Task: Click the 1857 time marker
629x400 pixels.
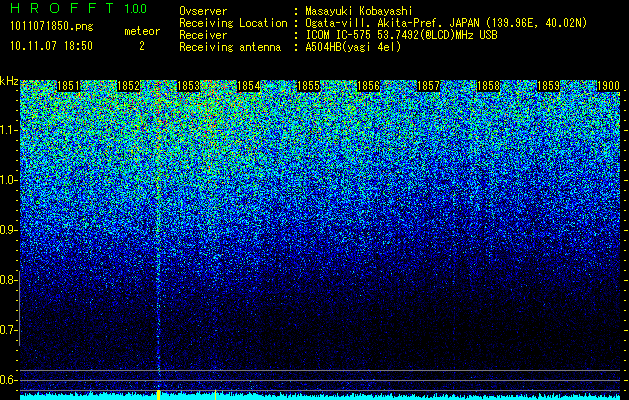Action: 428,86
